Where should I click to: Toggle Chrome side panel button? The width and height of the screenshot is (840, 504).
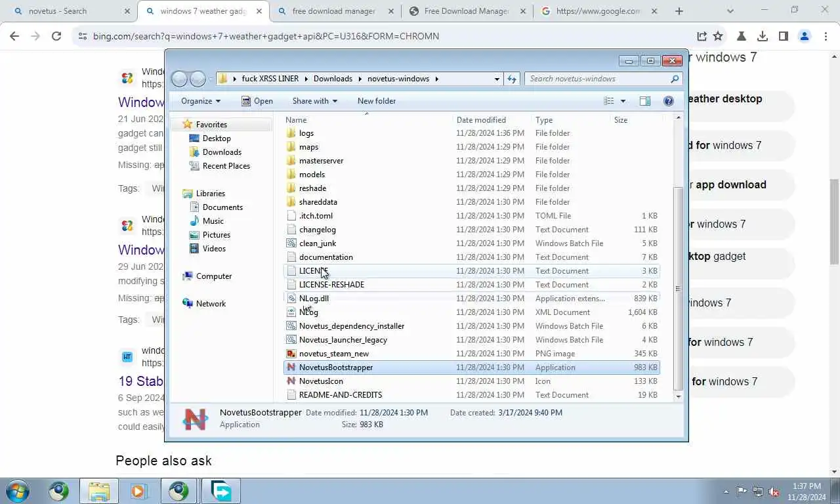click(x=784, y=36)
